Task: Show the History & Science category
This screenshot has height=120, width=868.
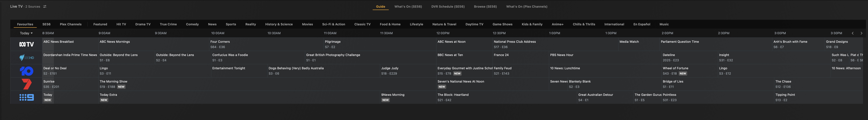Action: [279, 24]
